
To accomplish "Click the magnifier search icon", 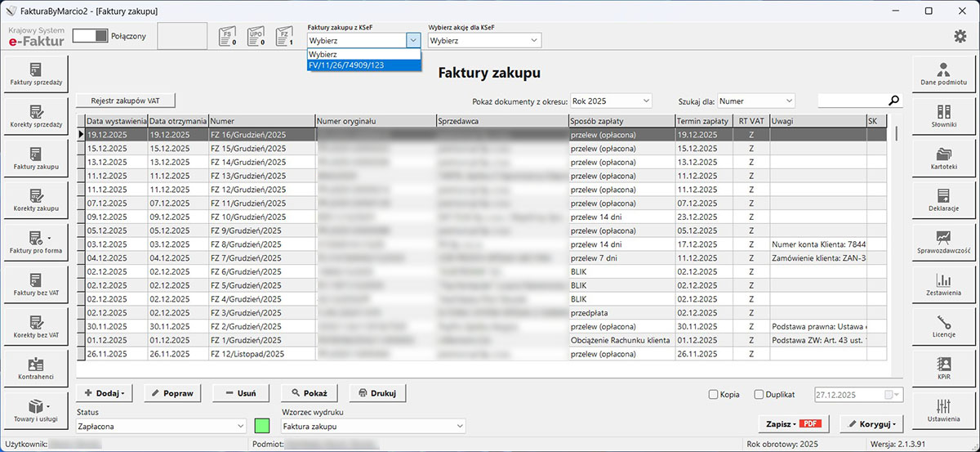I will click(x=894, y=101).
